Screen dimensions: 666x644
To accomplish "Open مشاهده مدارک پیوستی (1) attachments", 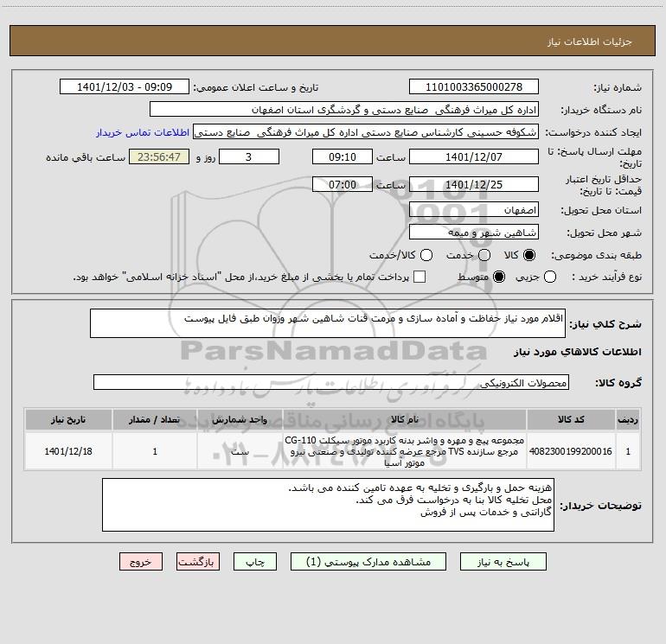I will pos(368,562).
